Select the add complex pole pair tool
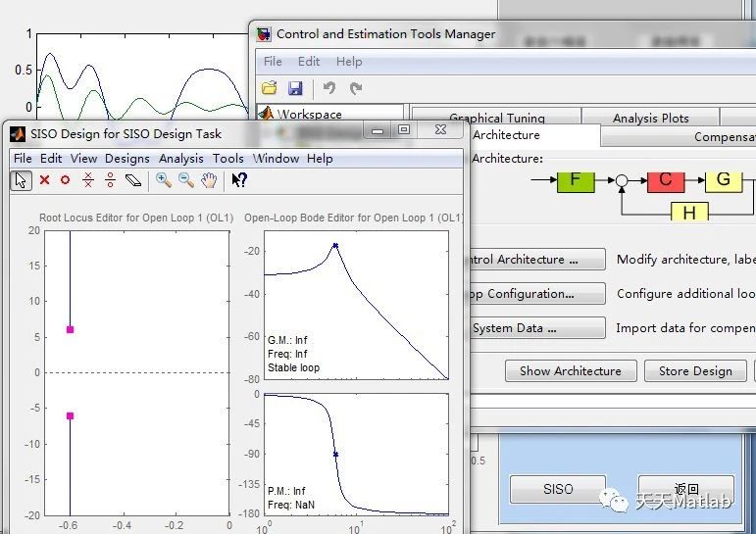 click(x=87, y=179)
